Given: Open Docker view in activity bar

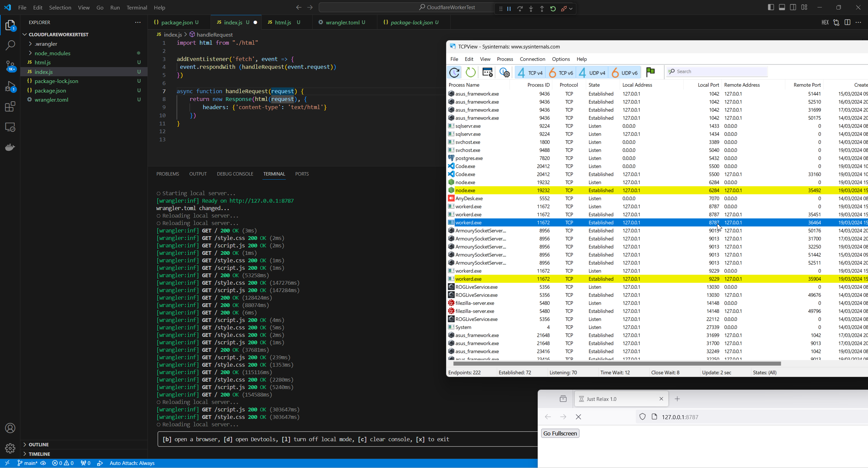Looking at the screenshot, I should pos(10,147).
